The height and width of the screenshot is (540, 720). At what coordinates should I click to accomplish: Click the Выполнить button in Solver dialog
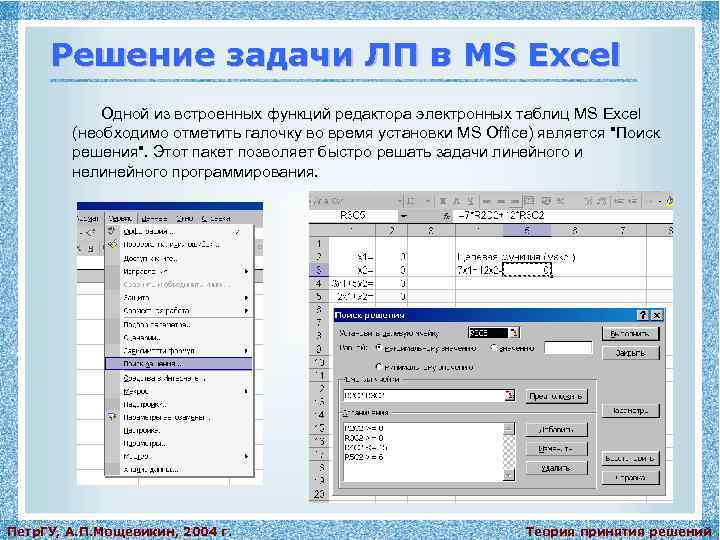pyautogui.click(x=630, y=333)
